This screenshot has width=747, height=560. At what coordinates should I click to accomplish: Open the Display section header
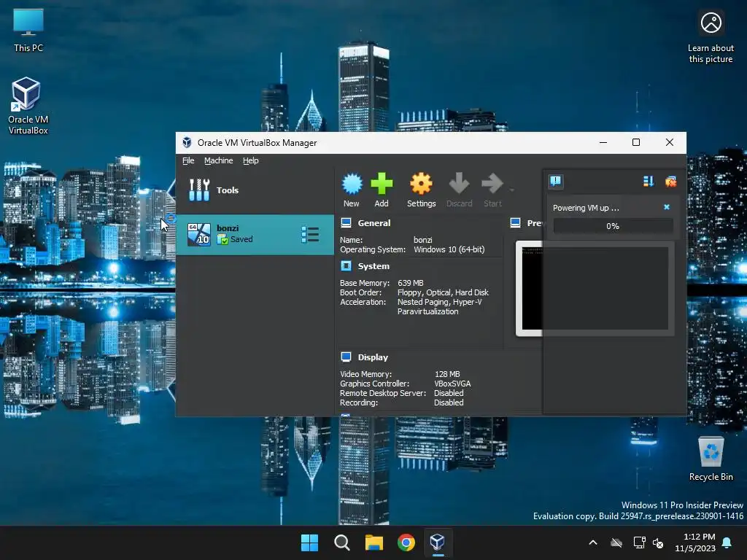(373, 357)
